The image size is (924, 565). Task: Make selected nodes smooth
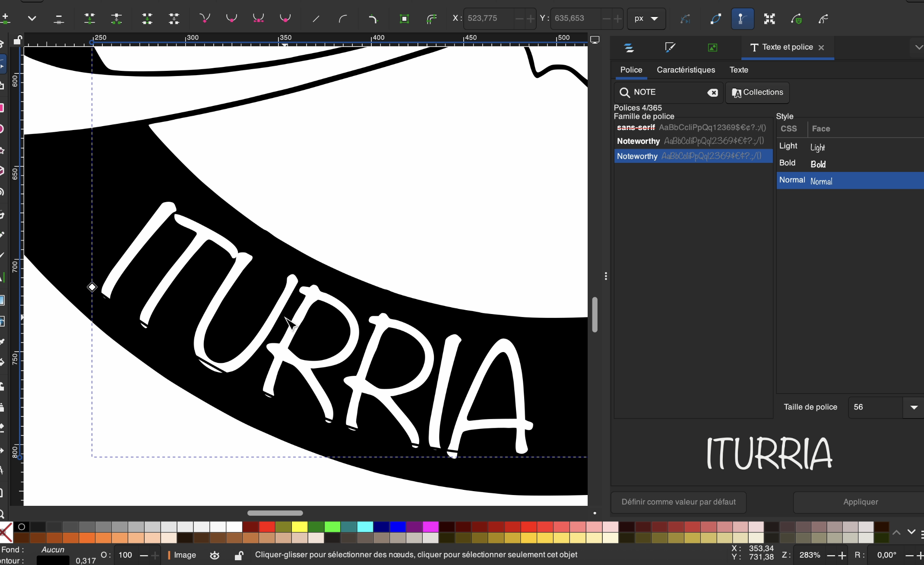[x=231, y=19]
